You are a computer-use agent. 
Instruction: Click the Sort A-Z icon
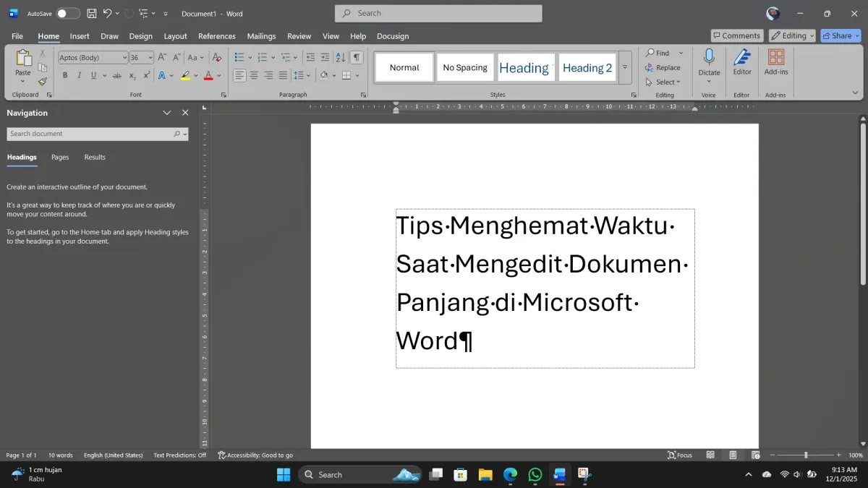tap(341, 57)
